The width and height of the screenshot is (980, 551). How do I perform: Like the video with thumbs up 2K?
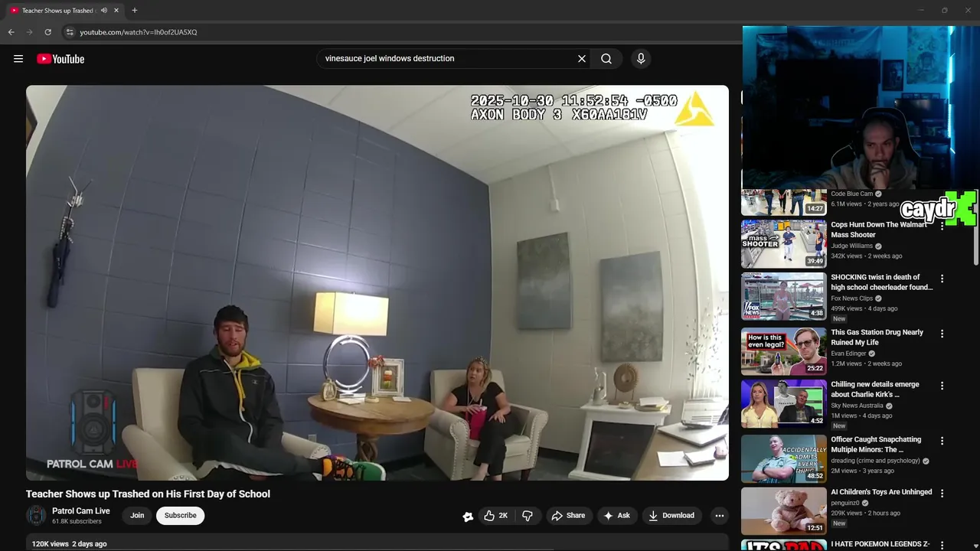tap(495, 516)
